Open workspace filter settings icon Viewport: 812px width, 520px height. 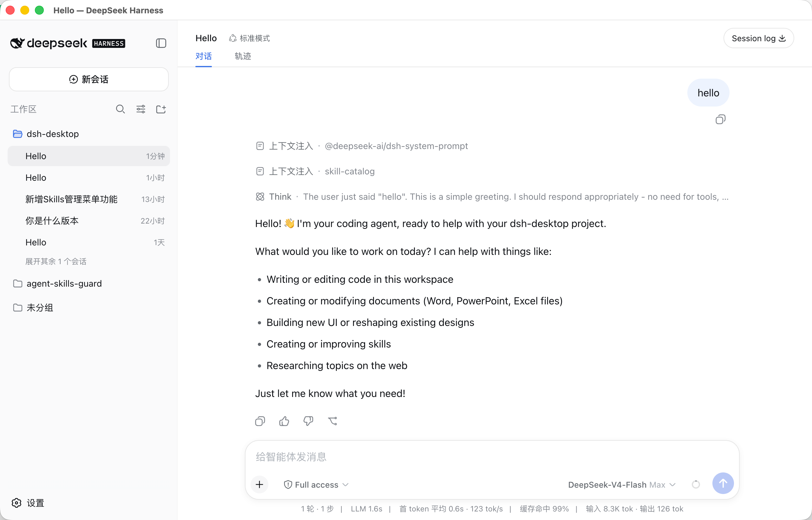point(141,109)
